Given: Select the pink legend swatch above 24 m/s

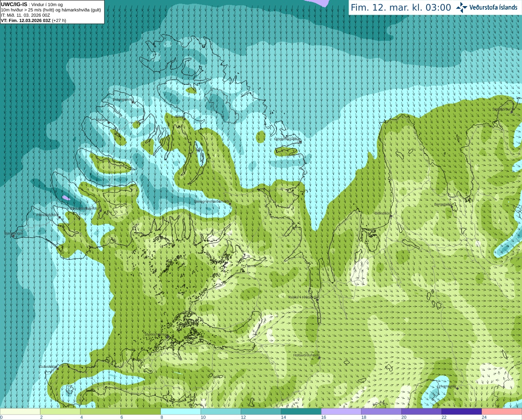Looking at the screenshot, I should pos(502,411).
